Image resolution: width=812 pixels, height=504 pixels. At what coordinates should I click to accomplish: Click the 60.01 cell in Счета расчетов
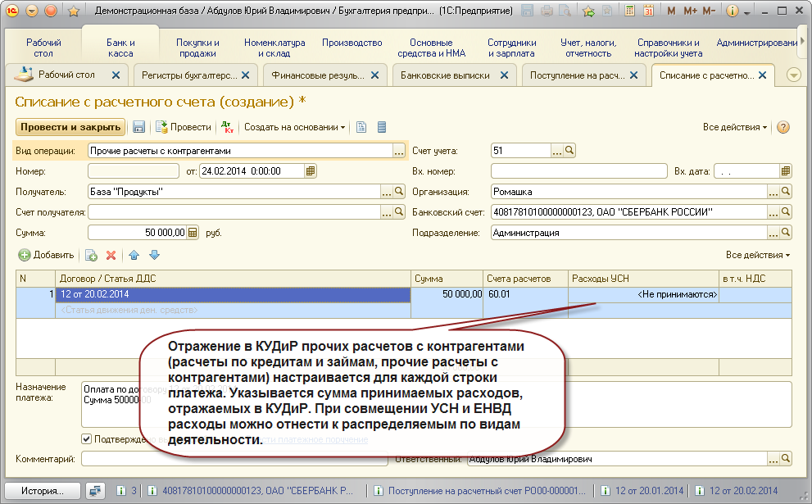click(x=525, y=294)
